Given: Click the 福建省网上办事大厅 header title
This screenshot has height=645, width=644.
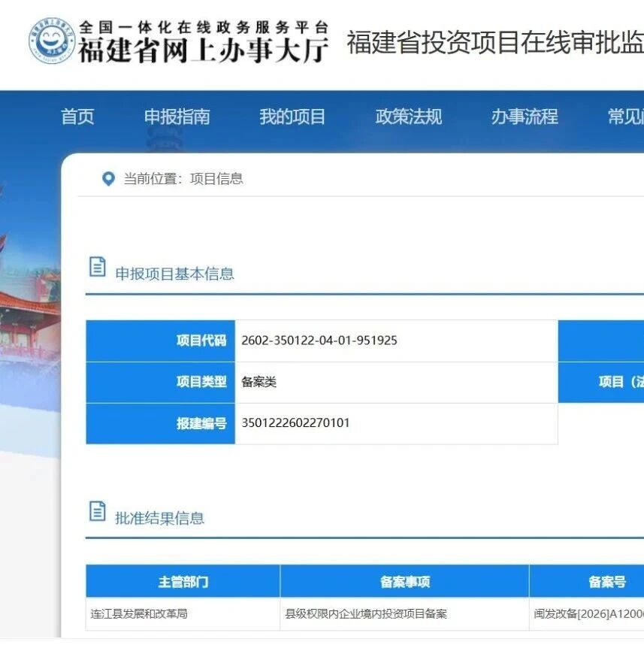Looking at the screenshot, I should click(x=204, y=50).
